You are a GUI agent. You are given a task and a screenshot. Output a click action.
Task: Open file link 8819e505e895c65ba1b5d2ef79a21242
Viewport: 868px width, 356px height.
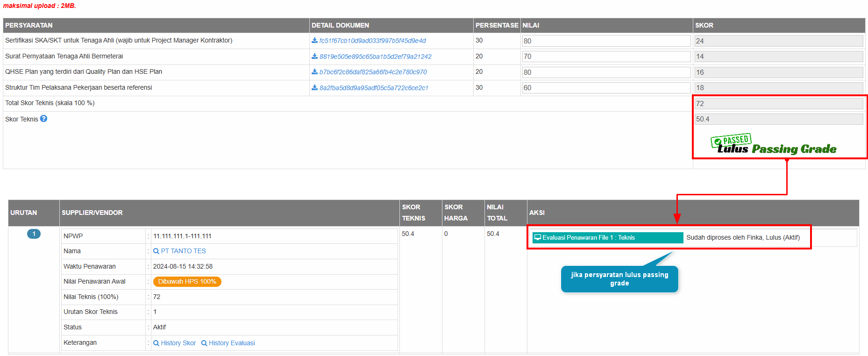(x=375, y=57)
